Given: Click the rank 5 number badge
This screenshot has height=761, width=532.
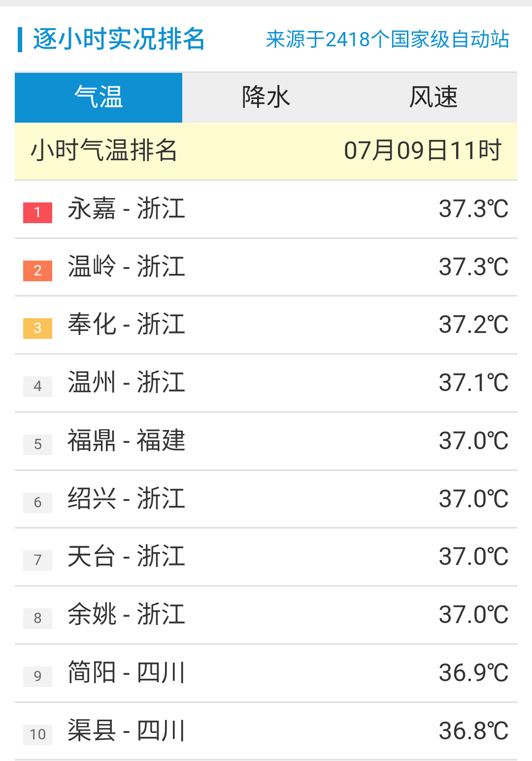Looking at the screenshot, I should tap(37, 444).
